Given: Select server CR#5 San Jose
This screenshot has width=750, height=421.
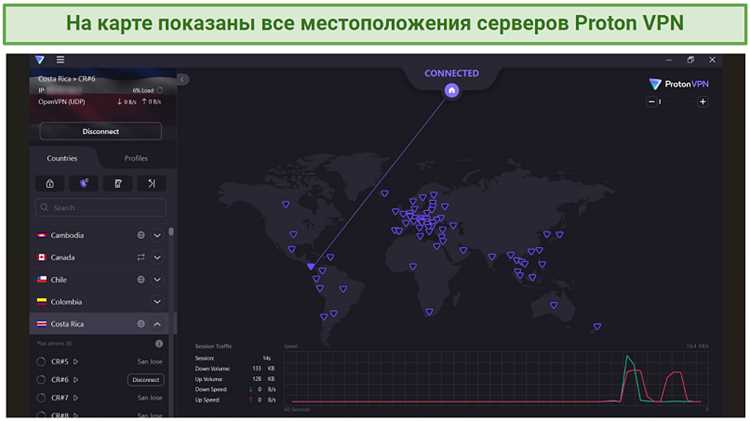Looking at the screenshot, I should [99, 362].
